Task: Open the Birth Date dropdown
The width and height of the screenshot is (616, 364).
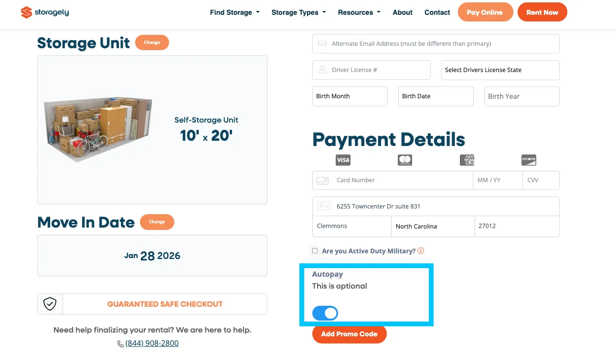Action: click(435, 96)
